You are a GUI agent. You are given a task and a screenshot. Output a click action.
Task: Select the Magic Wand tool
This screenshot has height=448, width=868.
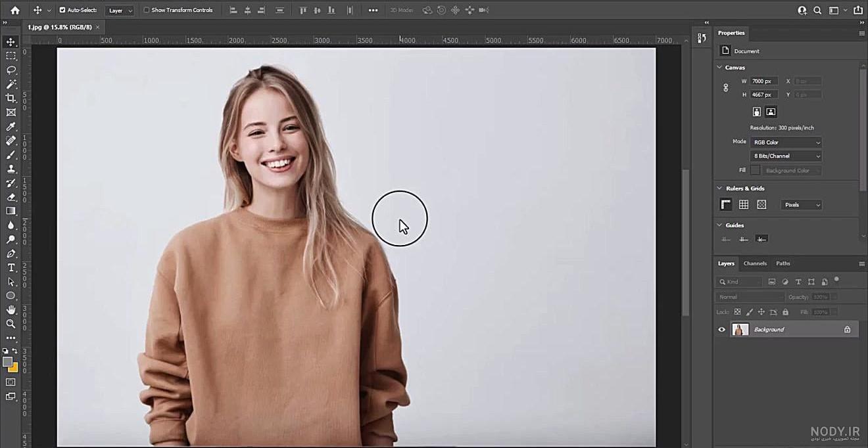11,84
